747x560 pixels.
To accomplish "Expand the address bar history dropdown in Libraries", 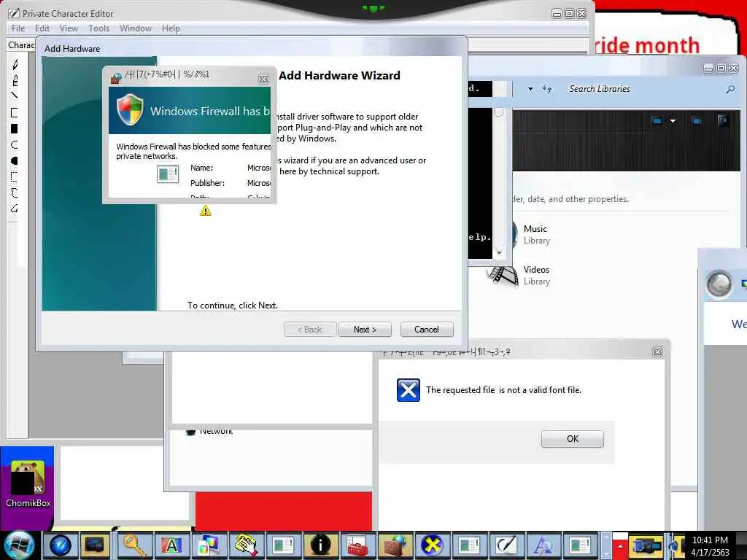I will [x=530, y=89].
